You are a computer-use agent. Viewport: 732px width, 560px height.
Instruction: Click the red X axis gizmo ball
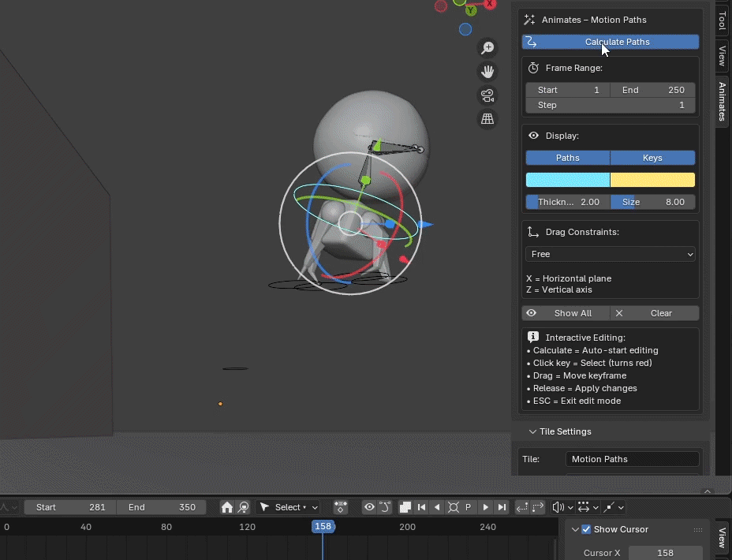click(x=490, y=4)
